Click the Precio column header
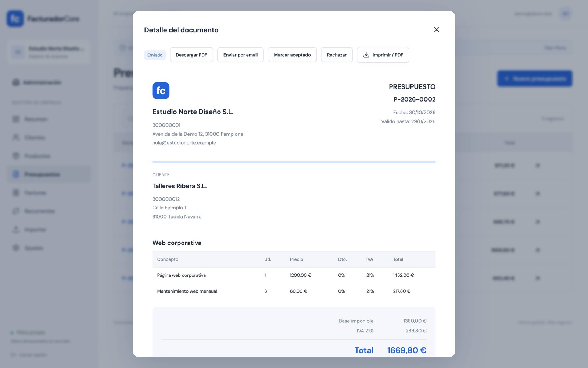 296,259
